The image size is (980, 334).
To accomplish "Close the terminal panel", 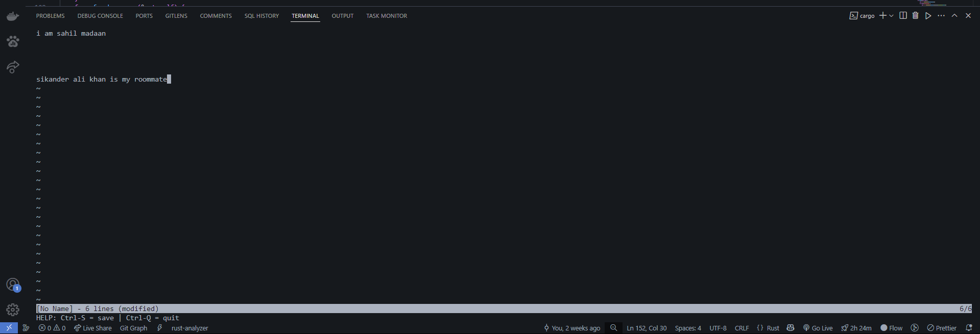I will point(968,16).
